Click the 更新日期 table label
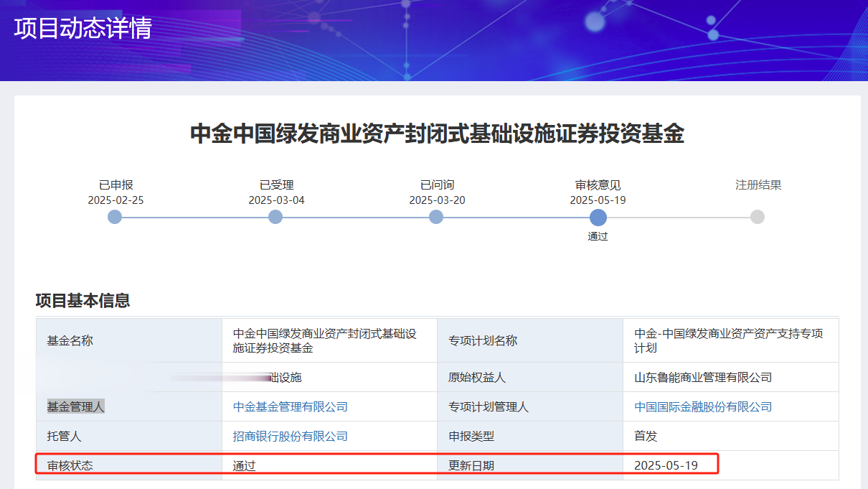Viewport: 868px width, 489px height. click(x=471, y=466)
